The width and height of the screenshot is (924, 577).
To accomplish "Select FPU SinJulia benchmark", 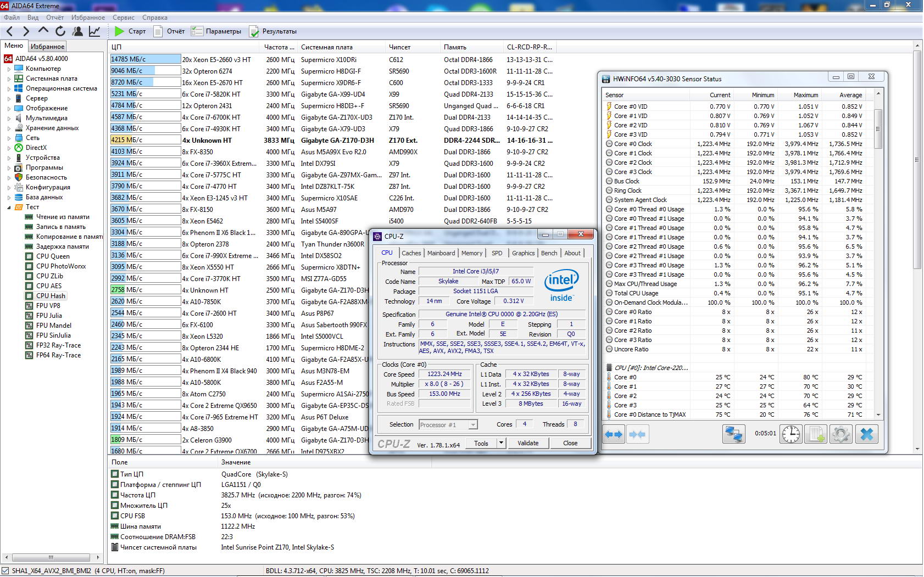I will 53,335.
